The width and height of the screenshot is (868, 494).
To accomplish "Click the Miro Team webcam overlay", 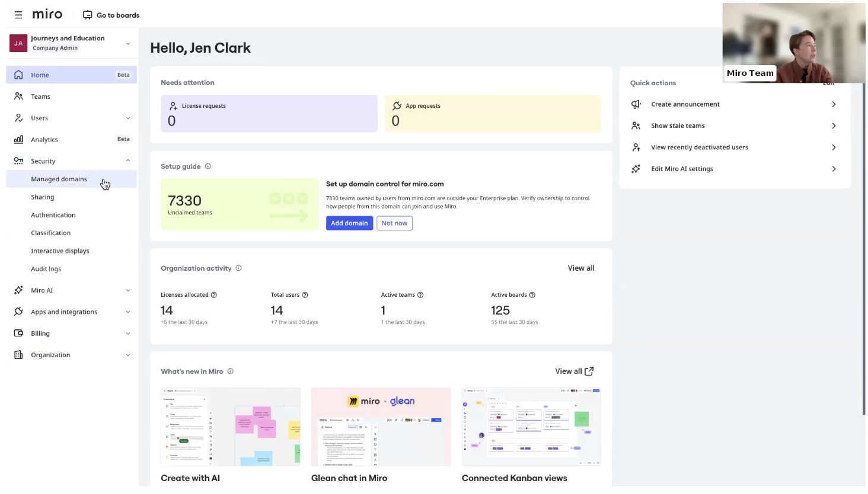I will click(x=794, y=43).
